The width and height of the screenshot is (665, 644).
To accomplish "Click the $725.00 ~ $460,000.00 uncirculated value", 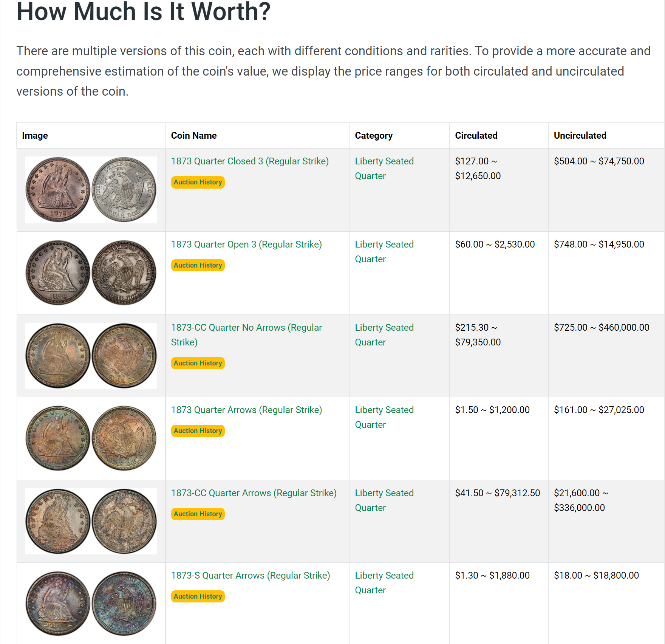I will [x=602, y=328].
